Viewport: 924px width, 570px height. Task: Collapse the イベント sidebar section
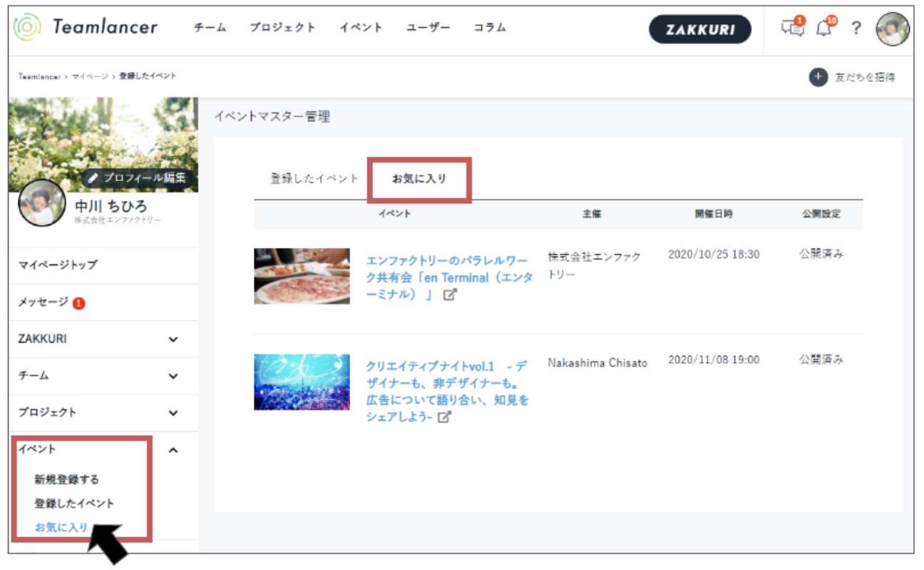173,450
